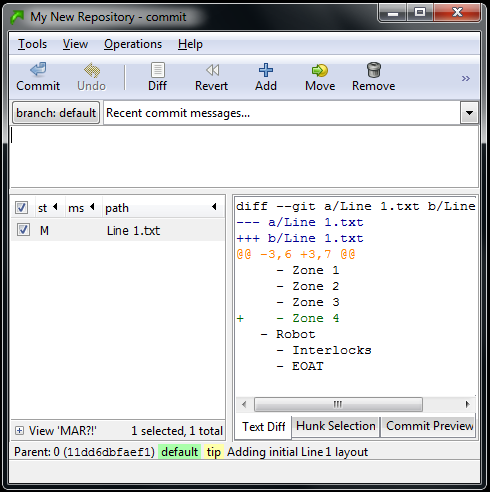The height and width of the screenshot is (492, 490).
Task: Click the green arrow app icon in title bar
Action: [17, 17]
